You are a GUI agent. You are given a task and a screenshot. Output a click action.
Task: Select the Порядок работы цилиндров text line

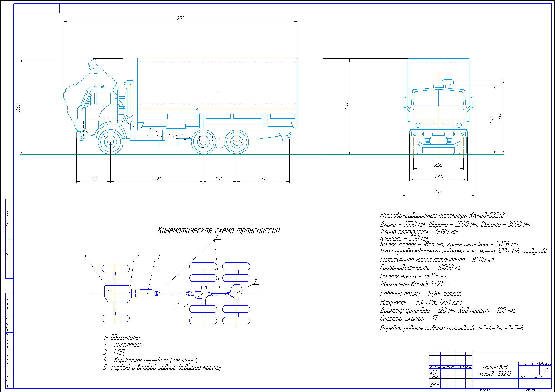pyautogui.click(x=451, y=328)
